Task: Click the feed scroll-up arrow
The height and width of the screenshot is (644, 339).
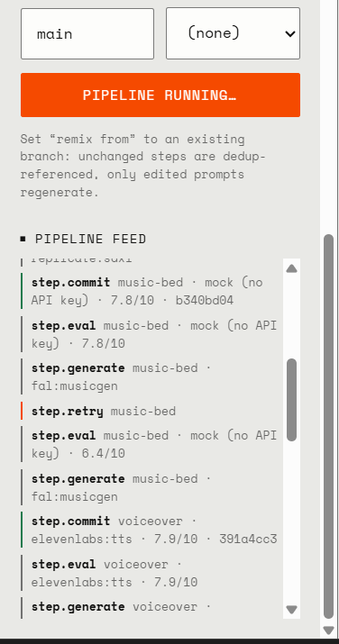Action: point(291,268)
